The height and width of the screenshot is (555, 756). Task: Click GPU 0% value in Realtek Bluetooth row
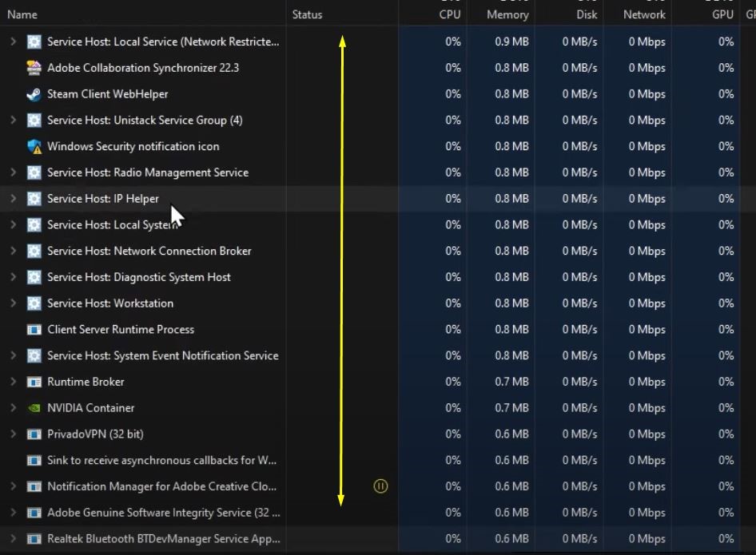(x=726, y=538)
